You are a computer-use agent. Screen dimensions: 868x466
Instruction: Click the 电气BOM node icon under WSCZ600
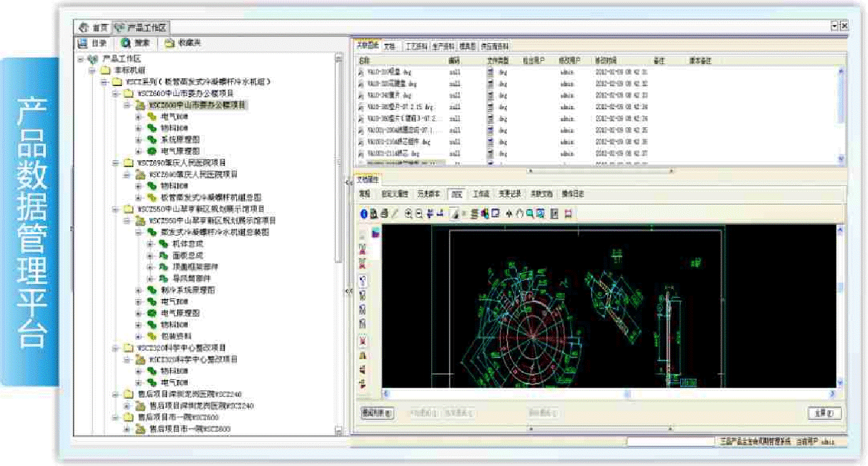coord(152,117)
